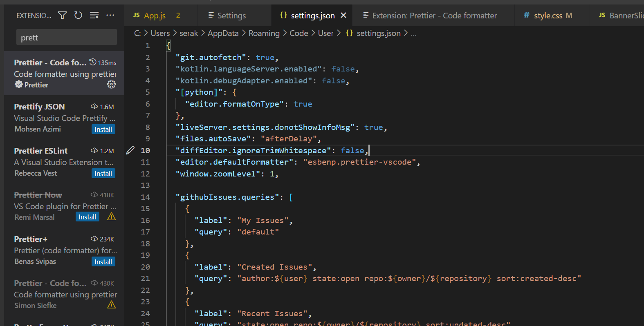Install the Prettify JSON extension
Image resolution: width=644 pixels, height=326 pixels.
pos(103,129)
